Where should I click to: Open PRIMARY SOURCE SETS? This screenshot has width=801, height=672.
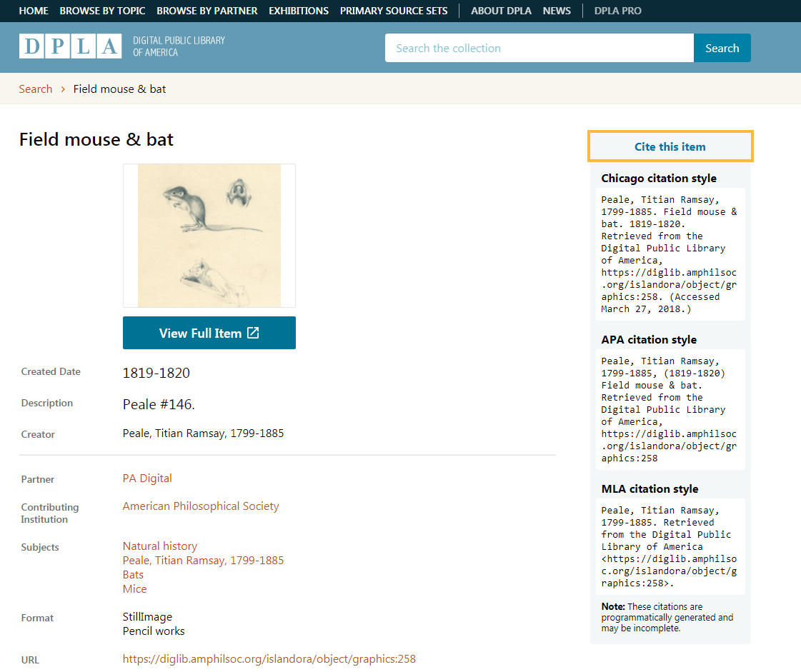point(394,11)
